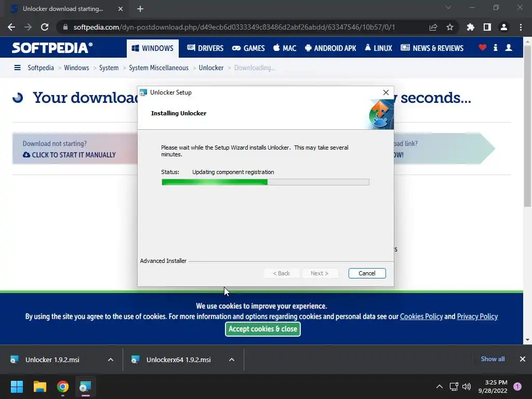Select the MAC tab

coord(285,48)
